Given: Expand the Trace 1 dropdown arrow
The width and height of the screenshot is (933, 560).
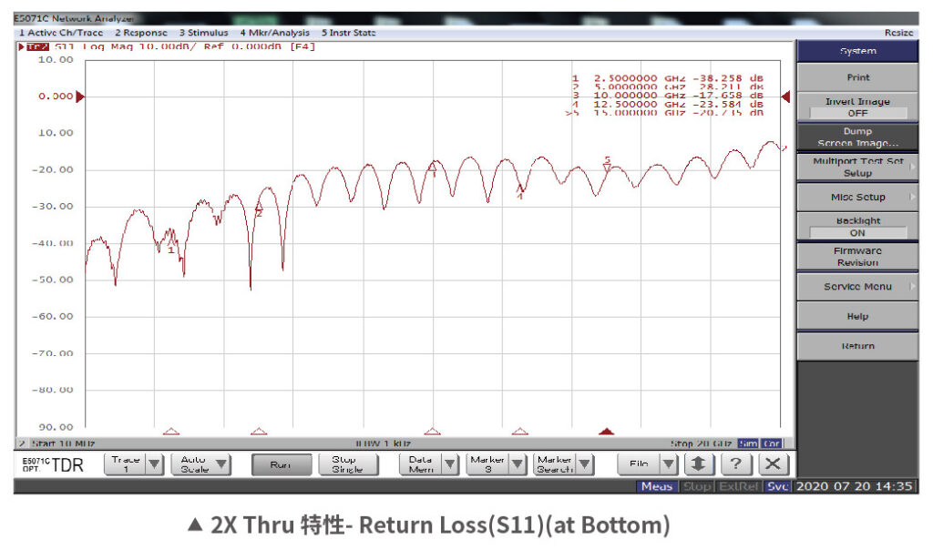Looking at the screenshot, I should pos(154,464).
